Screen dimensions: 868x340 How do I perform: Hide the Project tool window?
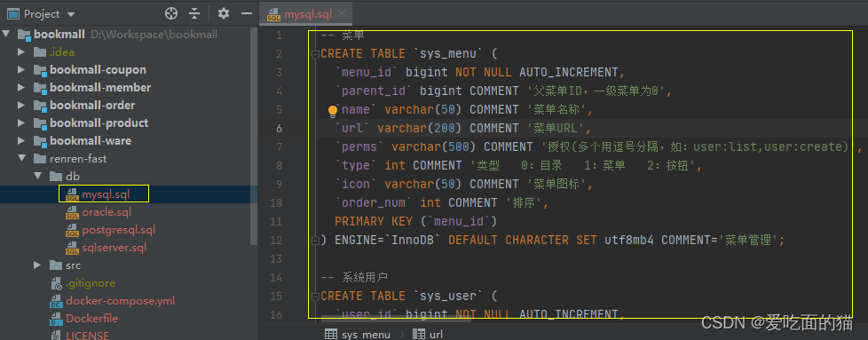[x=247, y=14]
